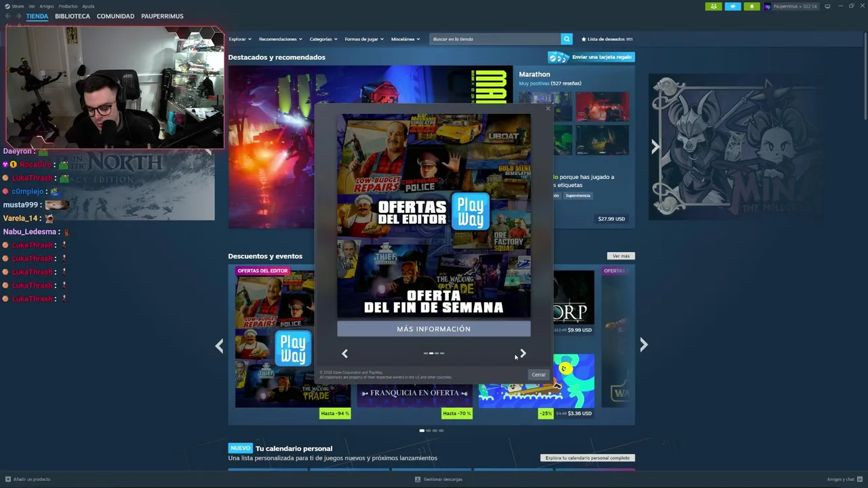Click the store page vertical scrollbar
This screenshot has height=488, width=868.
coord(865,75)
